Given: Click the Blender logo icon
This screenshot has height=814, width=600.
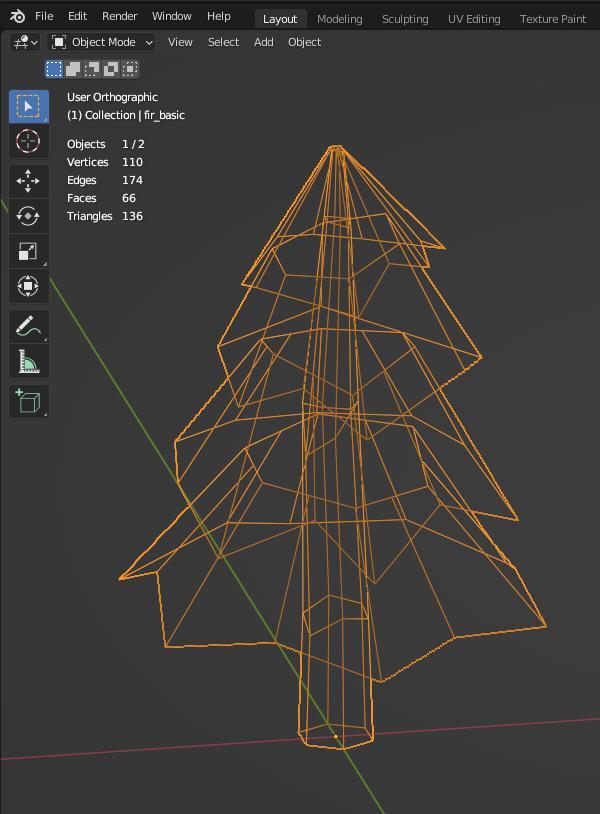Looking at the screenshot, I should 18,17.
